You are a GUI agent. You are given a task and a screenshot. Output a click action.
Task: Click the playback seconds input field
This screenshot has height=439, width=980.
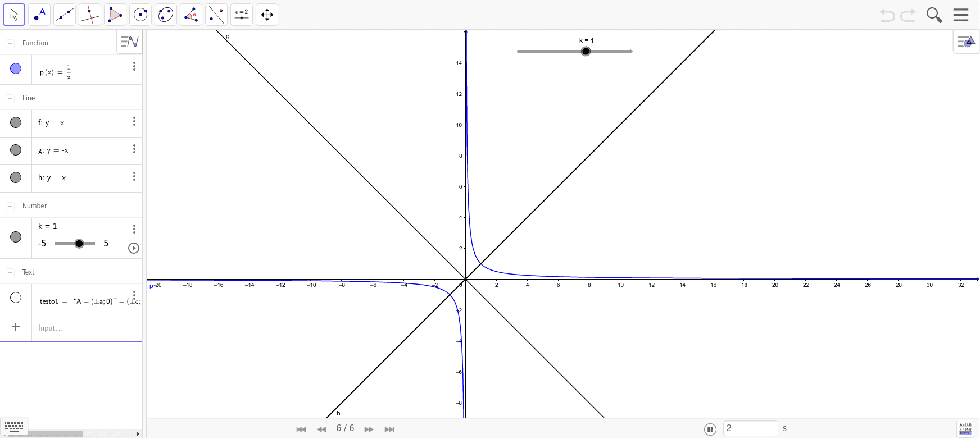click(x=750, y=428)
